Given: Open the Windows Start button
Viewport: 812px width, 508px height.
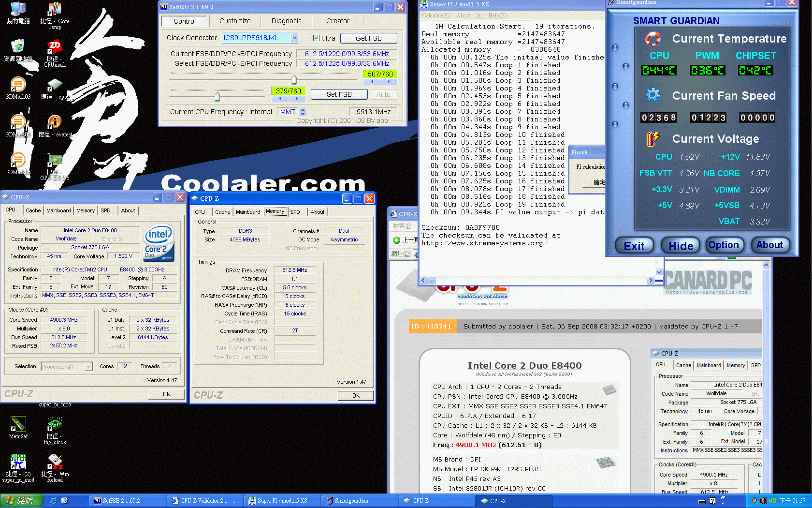Looking at the screenshot, I should click(22, 501).
